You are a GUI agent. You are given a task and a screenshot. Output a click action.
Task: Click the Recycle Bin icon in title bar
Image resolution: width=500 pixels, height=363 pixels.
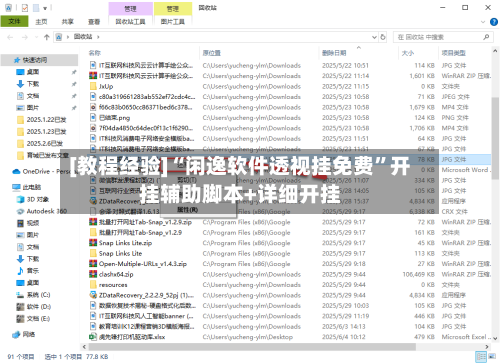pos(8,8)
